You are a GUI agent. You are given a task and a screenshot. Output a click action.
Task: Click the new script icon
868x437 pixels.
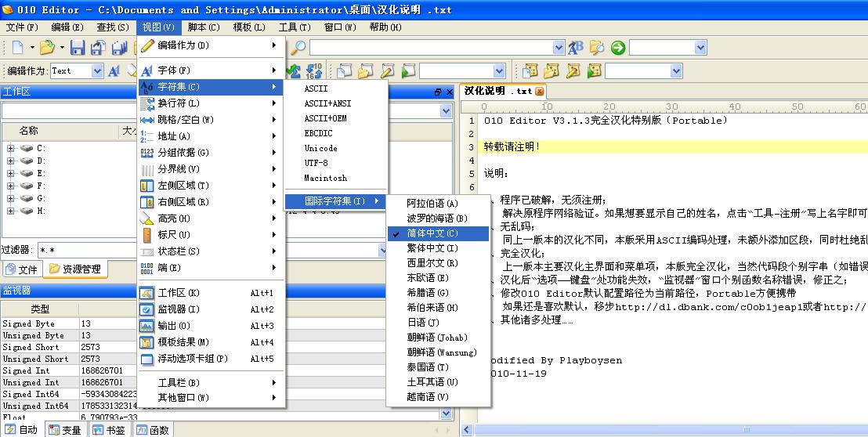pyautogui.click(x=345, y=70)
